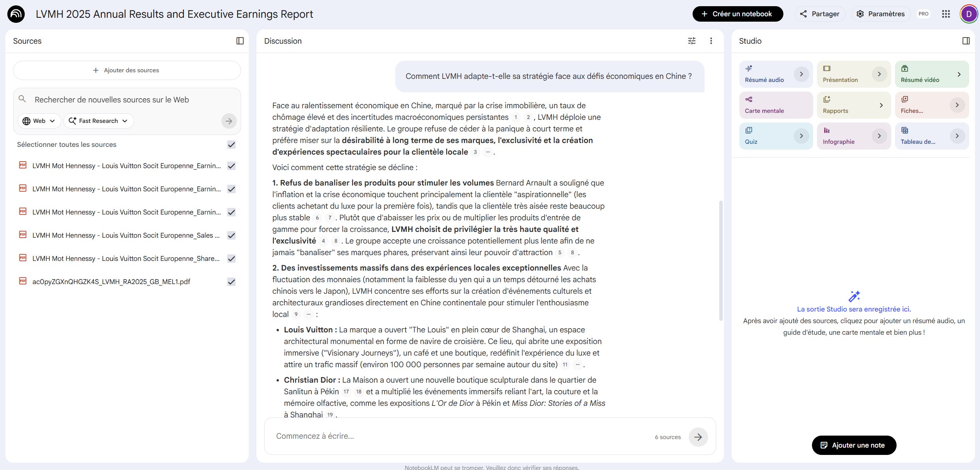Image resolution: width=980 pixels, height=470 pixels.
Task: Focus the web sources search field
Action: click(127, 100)
